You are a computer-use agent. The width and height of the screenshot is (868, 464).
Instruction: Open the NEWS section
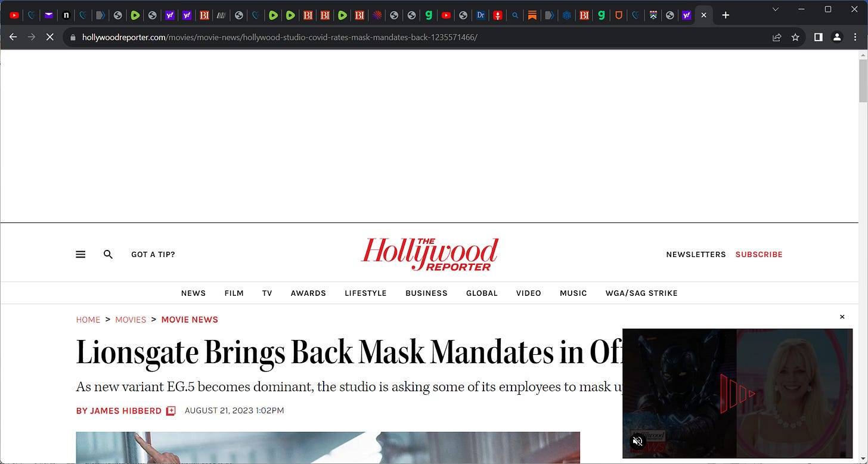[193, 293]
